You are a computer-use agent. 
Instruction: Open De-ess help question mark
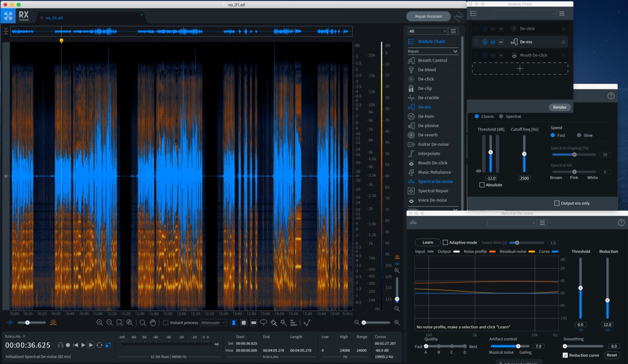611,96
